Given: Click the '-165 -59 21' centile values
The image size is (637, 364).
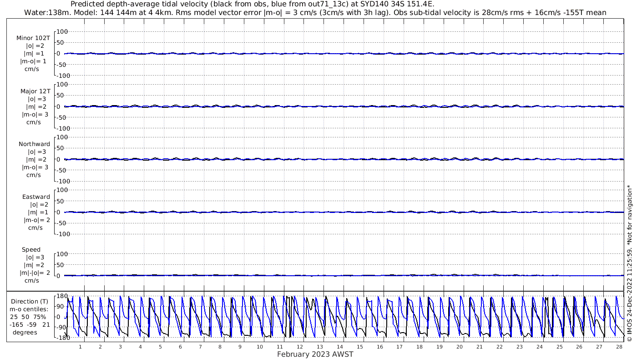Looking at the screenshot, I should click(30, 324).
